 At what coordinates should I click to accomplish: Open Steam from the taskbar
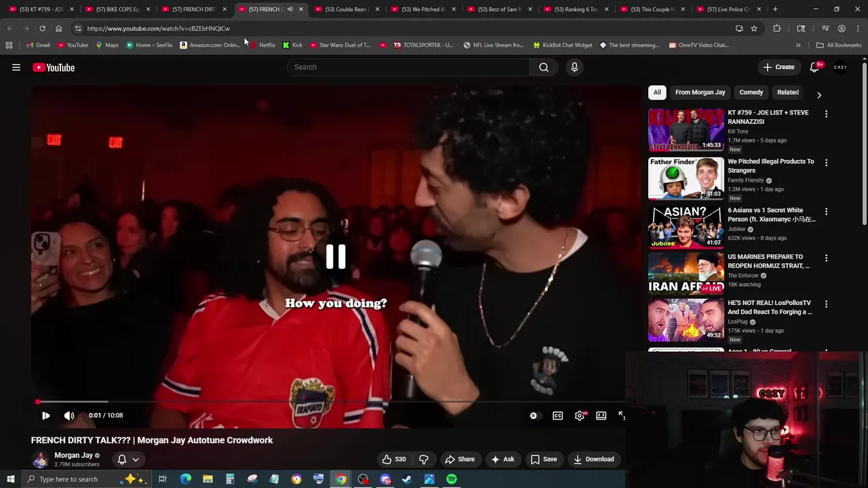coord(407,479)
